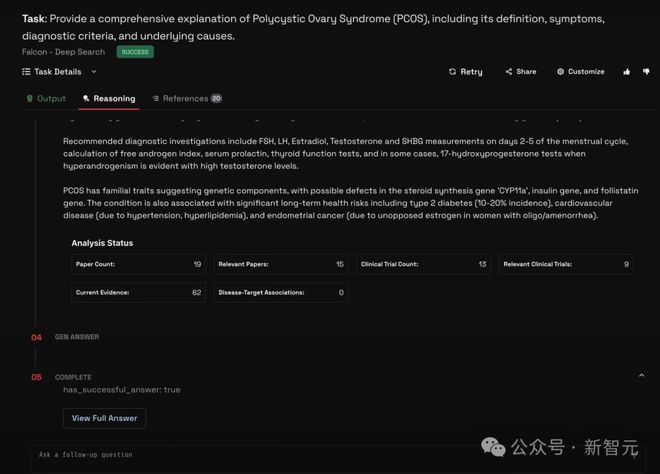Share this task result
The width and height of the screenshot is (660, 474).
tap(520, 72)
